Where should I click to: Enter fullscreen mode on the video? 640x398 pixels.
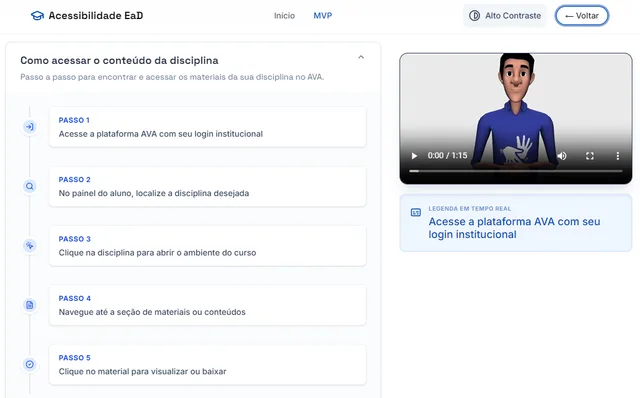pos(590,156)
